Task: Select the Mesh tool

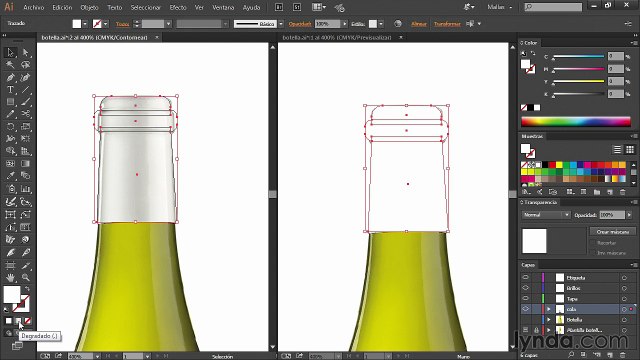Action: click(x=10, y=164)
